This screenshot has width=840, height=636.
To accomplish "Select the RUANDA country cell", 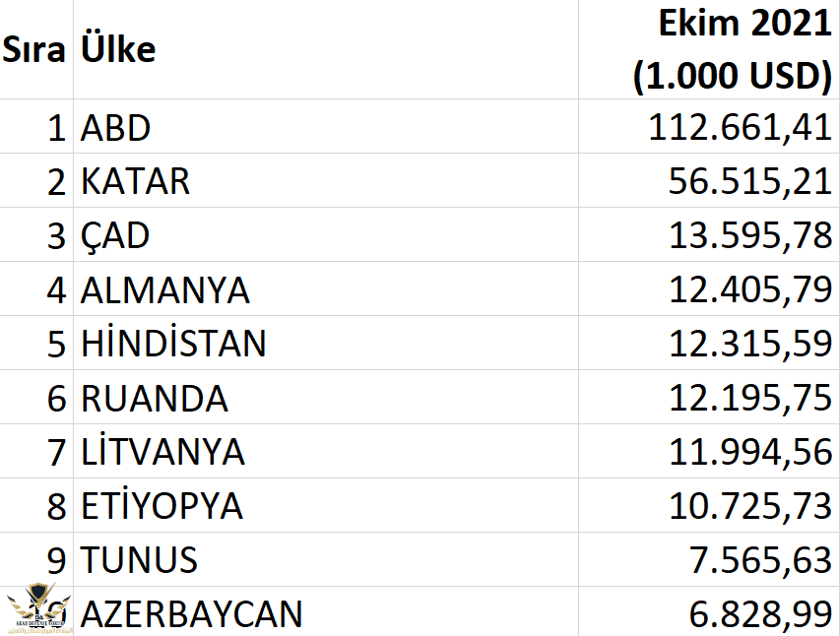I will click(326, 397).
